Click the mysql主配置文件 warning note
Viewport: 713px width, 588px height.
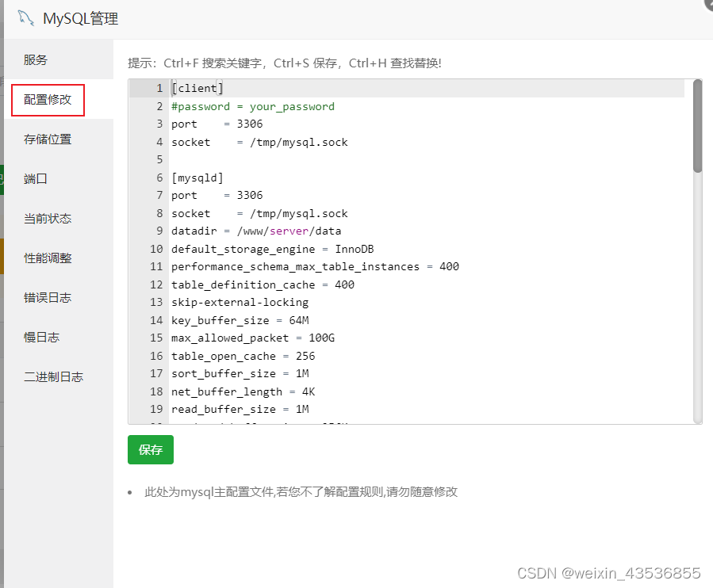[x=301, y=491]
